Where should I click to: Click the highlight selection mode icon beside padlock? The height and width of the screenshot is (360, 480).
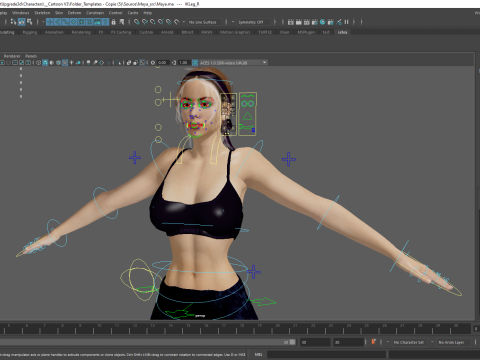pos(122,22)
